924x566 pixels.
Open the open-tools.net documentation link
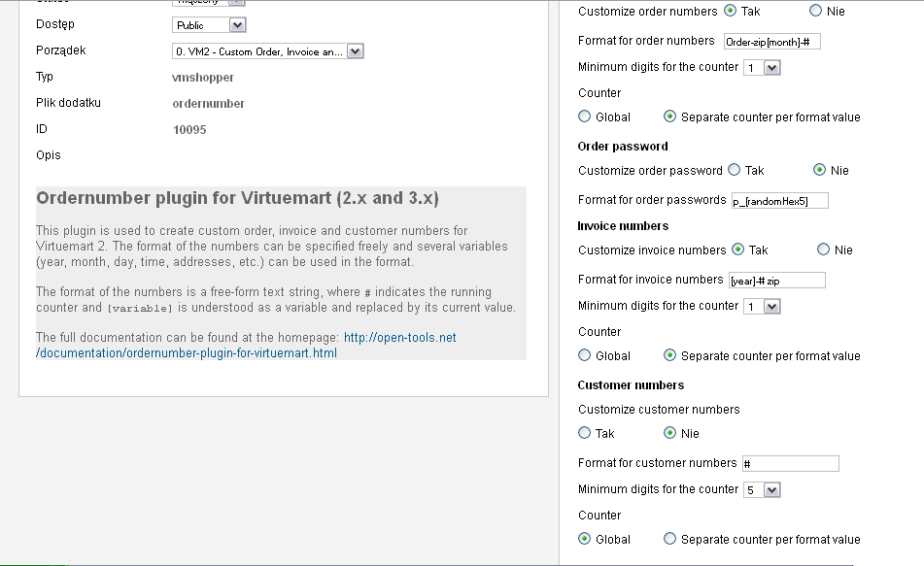(x=399, y=338)
